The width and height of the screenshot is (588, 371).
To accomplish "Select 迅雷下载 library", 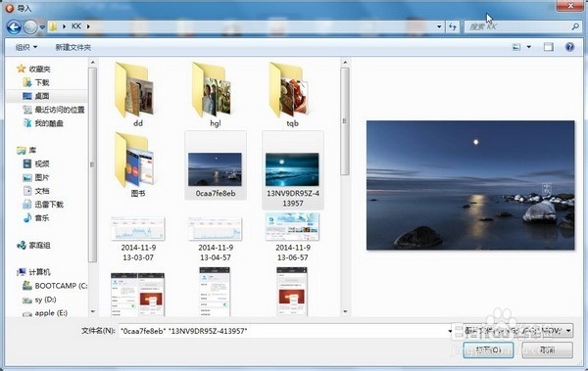I will click(43, 205).
